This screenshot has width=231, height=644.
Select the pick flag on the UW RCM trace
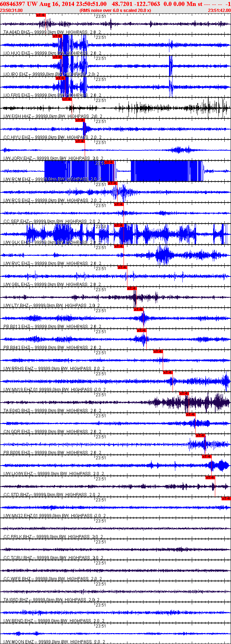point(109,162)
